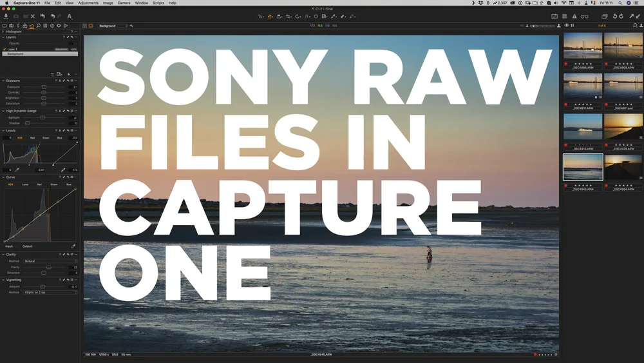Open the Capture tool tab camera icon
Screen dimensions: 644x363
pos(11,26)
